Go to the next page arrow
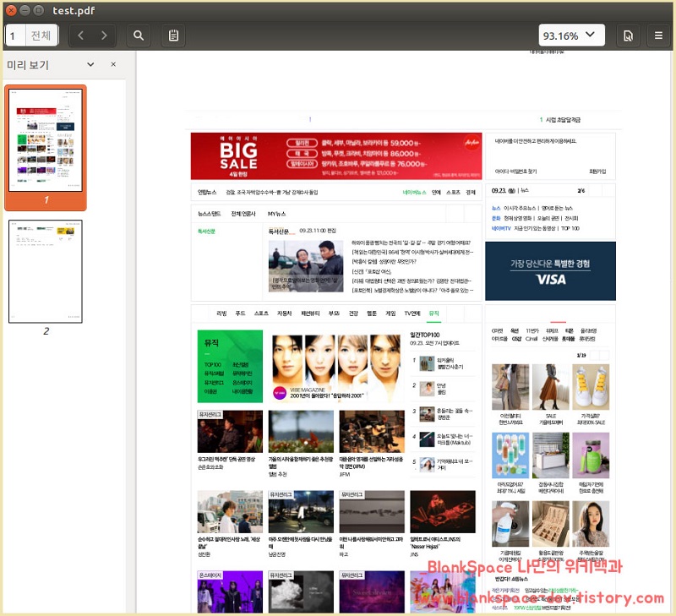Screen dimensions: 676x616 coord(104,35)
